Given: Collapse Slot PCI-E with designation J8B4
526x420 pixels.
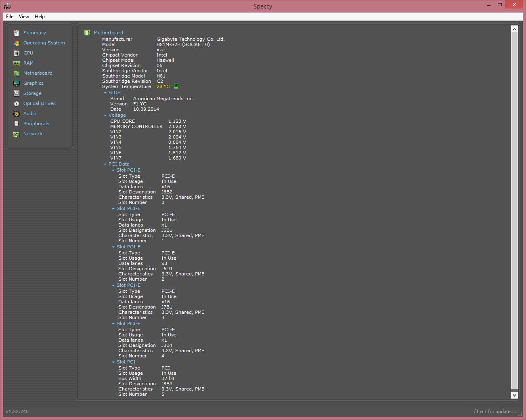Looking at the screenshot, I should click(x=113, y=324).
